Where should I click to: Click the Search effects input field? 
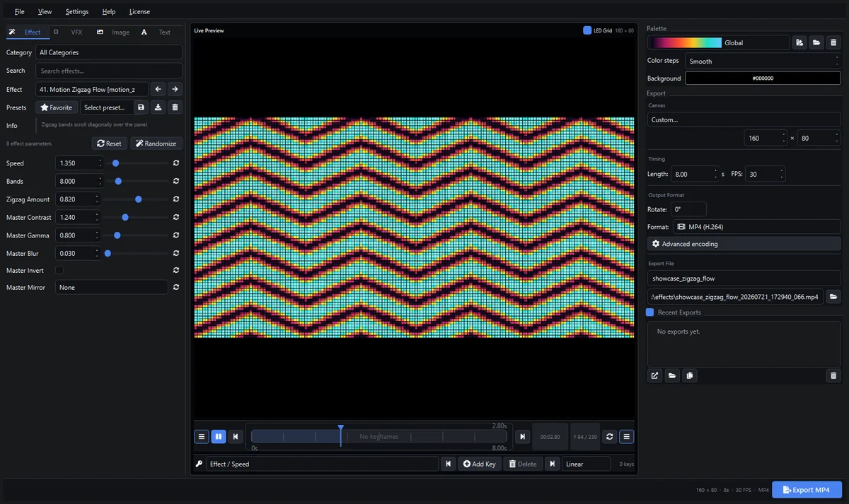coord(109,71)
